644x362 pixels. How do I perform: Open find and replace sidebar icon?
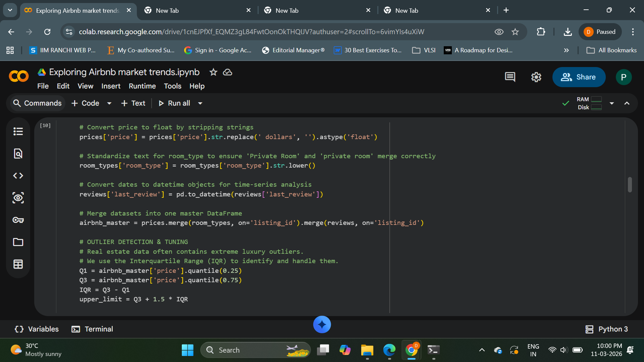click(18, 154)
